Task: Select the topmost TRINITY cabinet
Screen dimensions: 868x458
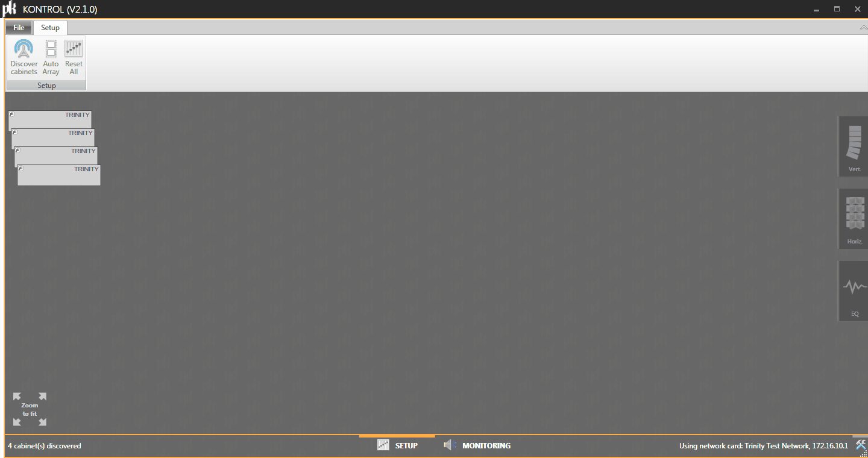Action: tap(50, 119)
